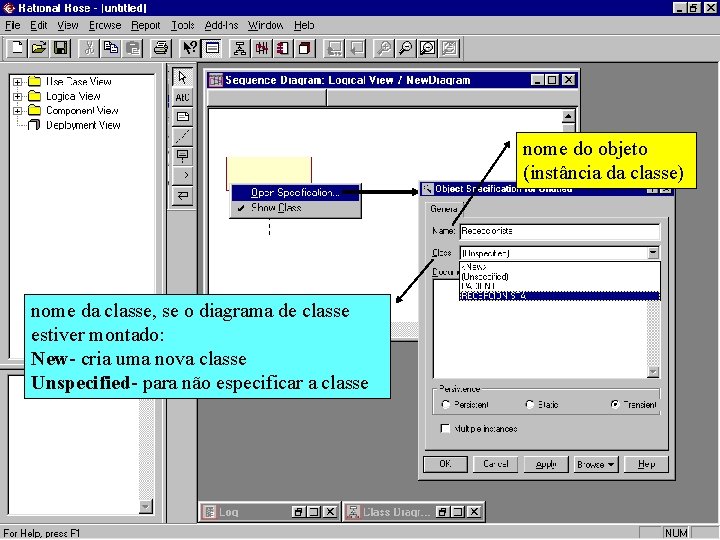Image resolution: width=720 pixels, height=540 pixels.
Task: Toggle the checked Show Class menu entry
Action: click(296, 208)
